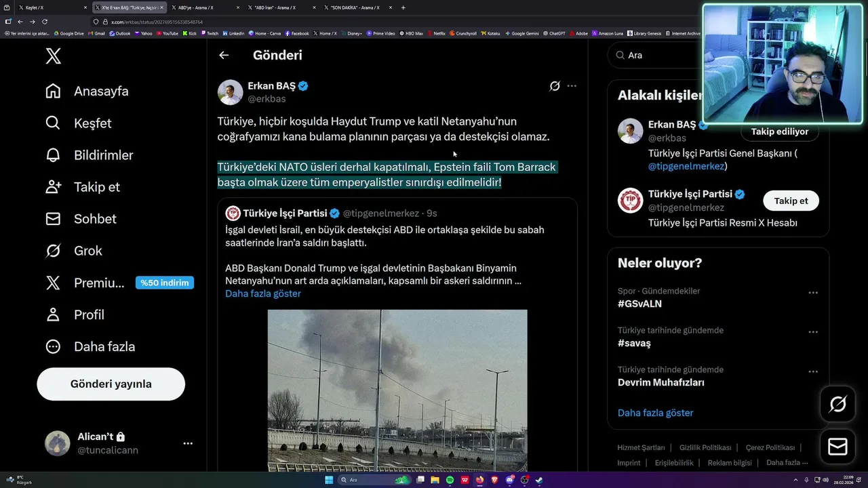This screenshot has width=868, height=488.
Task: Open Daha fazla menu in sidebar
Action: pos(90,346)
